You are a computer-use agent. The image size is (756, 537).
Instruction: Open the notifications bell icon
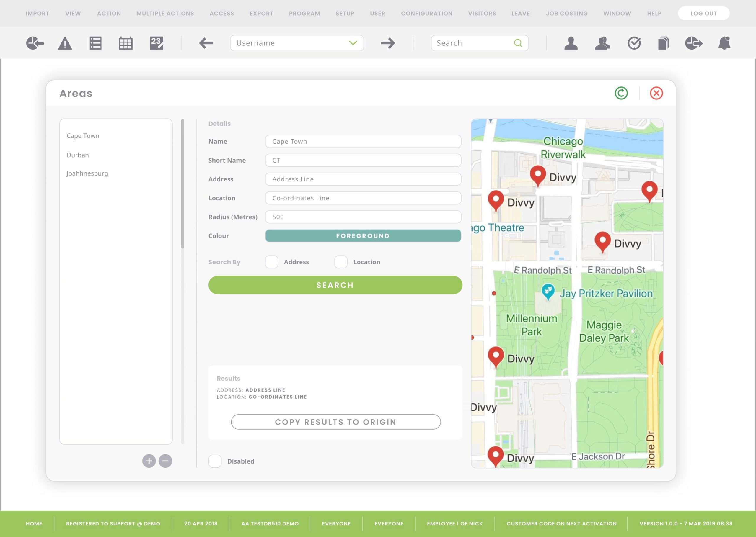tap(724, 43)
